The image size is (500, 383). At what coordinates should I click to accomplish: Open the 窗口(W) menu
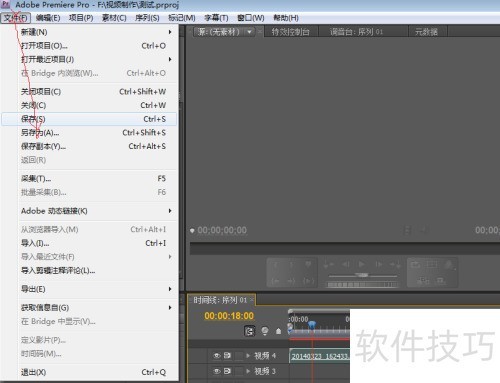(x=251, y=18)
